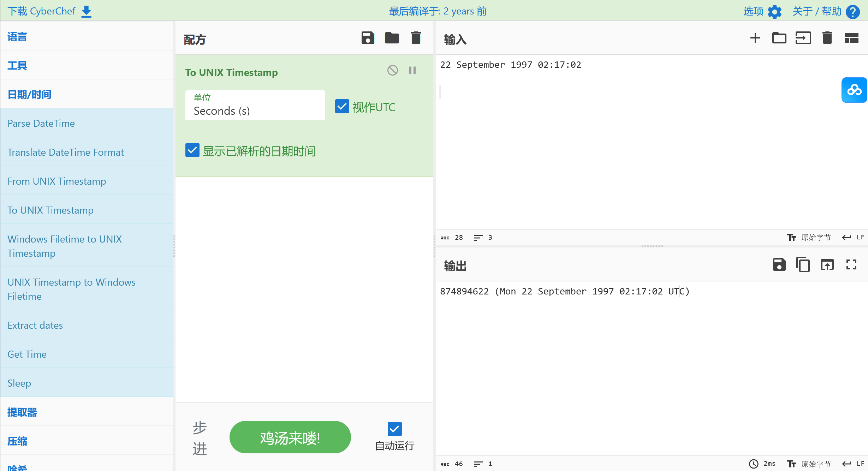Image resolution: width=868 pixels, height=471 pixels.
Task: Expand the 提取器 category
Action: coord(87,412)
